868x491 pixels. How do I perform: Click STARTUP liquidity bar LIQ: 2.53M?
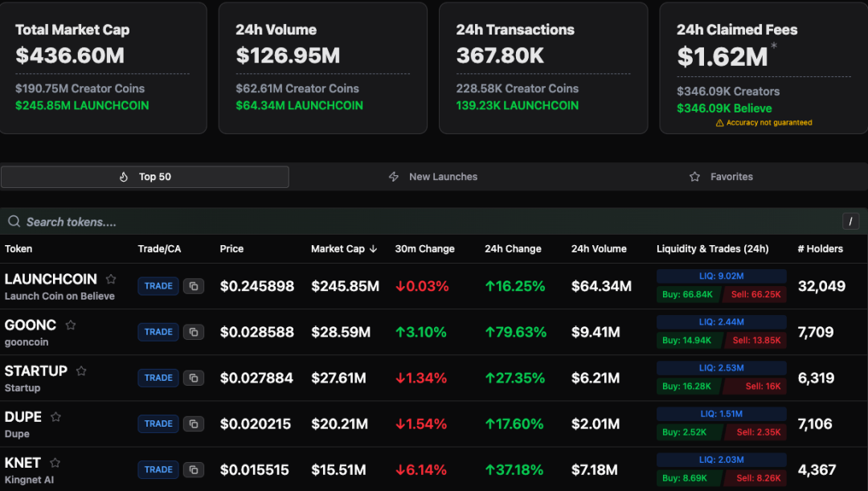721,368
